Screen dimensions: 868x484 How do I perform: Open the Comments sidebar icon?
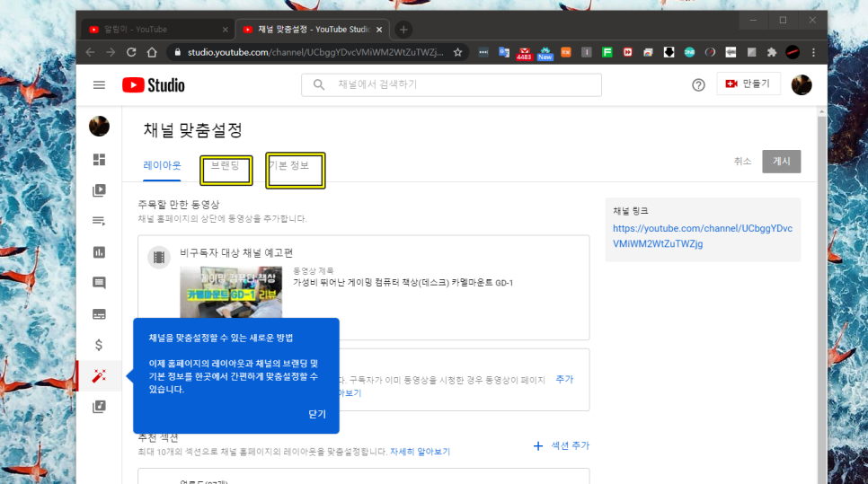pyautogui.click(x=99, y=283)
